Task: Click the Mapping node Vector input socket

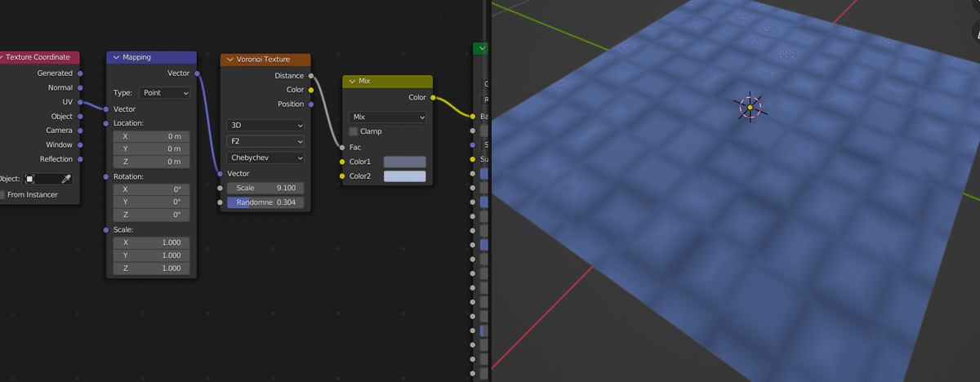Action: (106, 109)
